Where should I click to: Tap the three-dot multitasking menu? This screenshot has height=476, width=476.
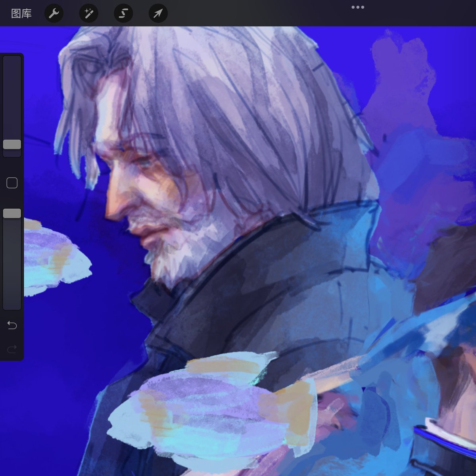coord(358,7)
